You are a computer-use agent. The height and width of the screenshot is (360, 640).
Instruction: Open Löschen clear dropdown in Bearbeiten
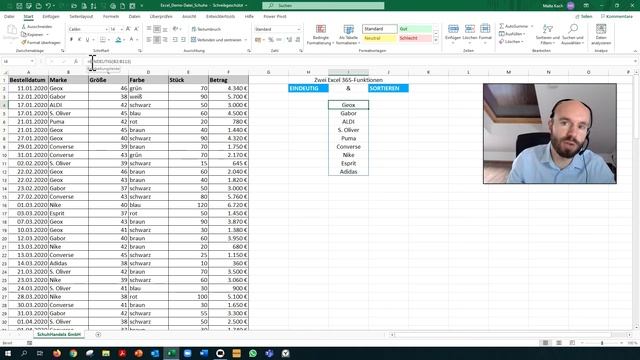tap(511, 42)
